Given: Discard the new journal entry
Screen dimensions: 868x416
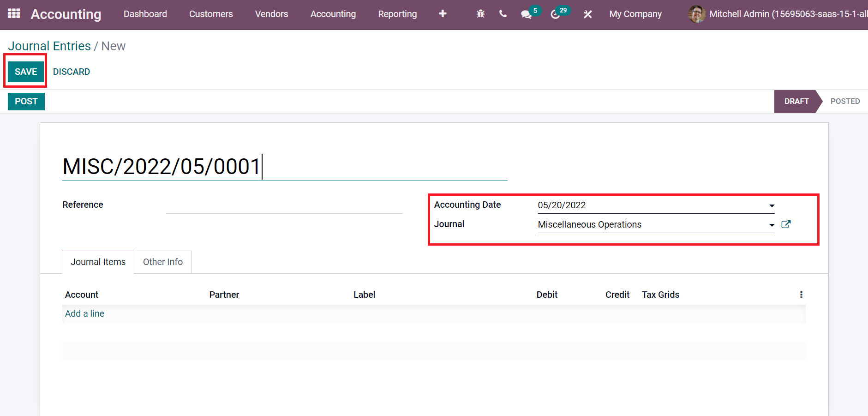Looking at the screenshot, I should coord(72,72).
